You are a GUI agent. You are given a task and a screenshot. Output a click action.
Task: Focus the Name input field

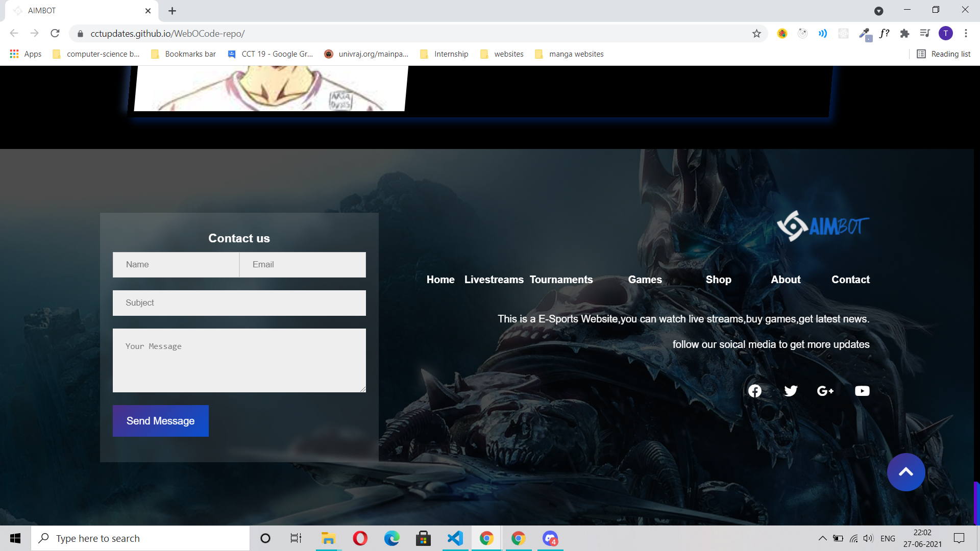pos(176,265)
